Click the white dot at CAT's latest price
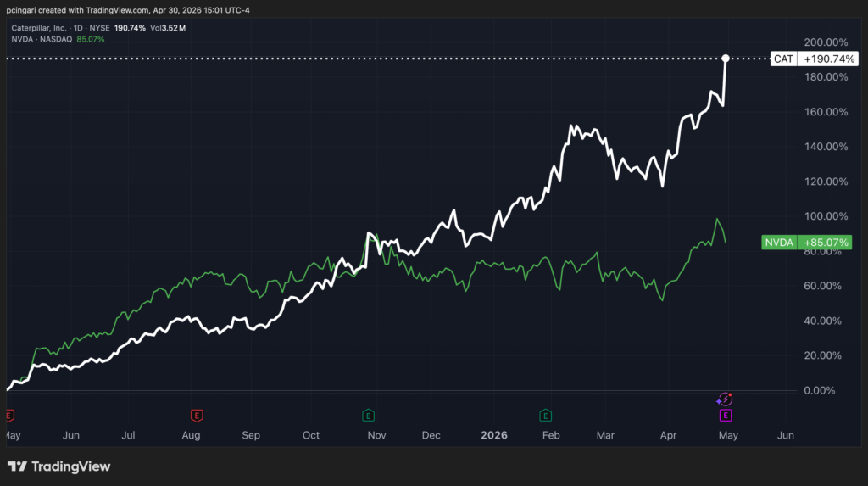This screenshot has height=486, width=868. (x=726, y=59)
